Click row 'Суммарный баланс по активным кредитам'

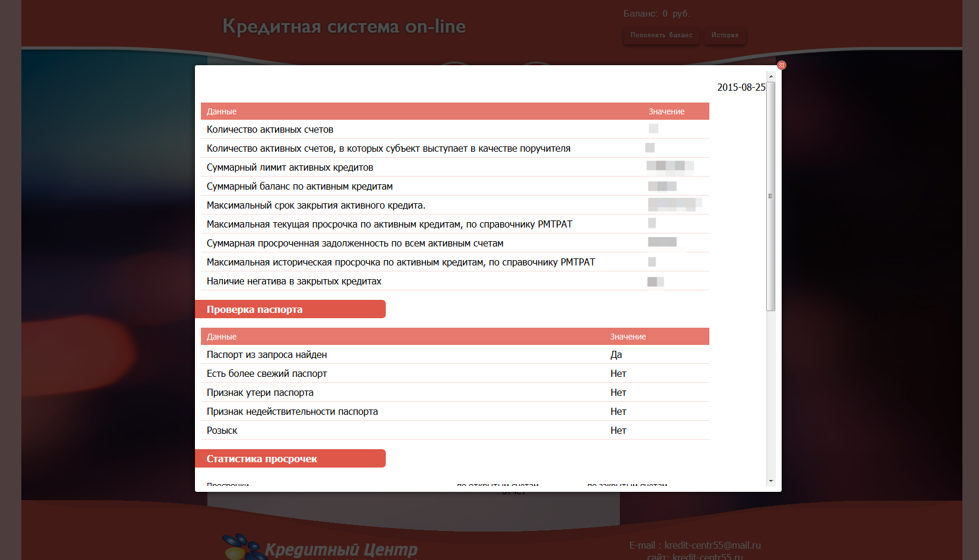455,186
